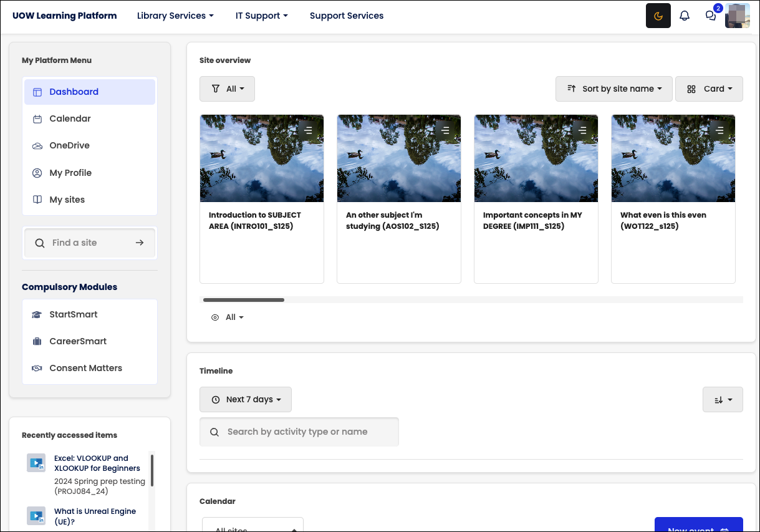Click the Search by activity type field

[299, 432]
